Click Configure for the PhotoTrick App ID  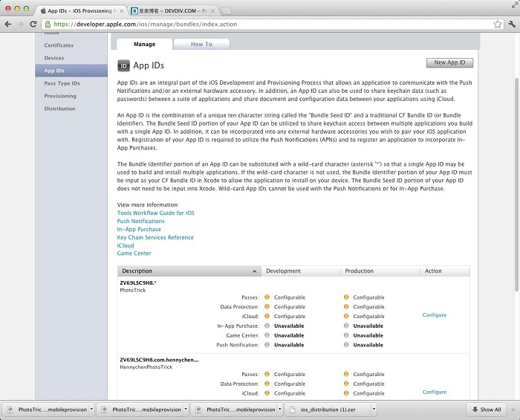click(434, 315)
